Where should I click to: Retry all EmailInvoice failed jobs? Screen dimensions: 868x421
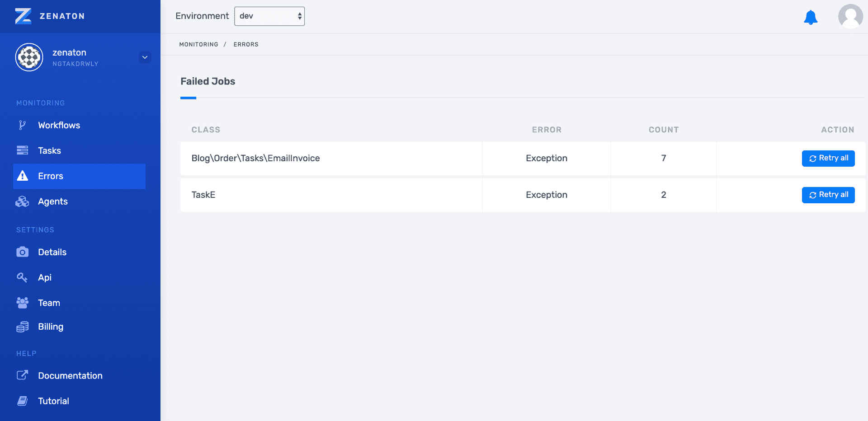[x=828, y=159]
